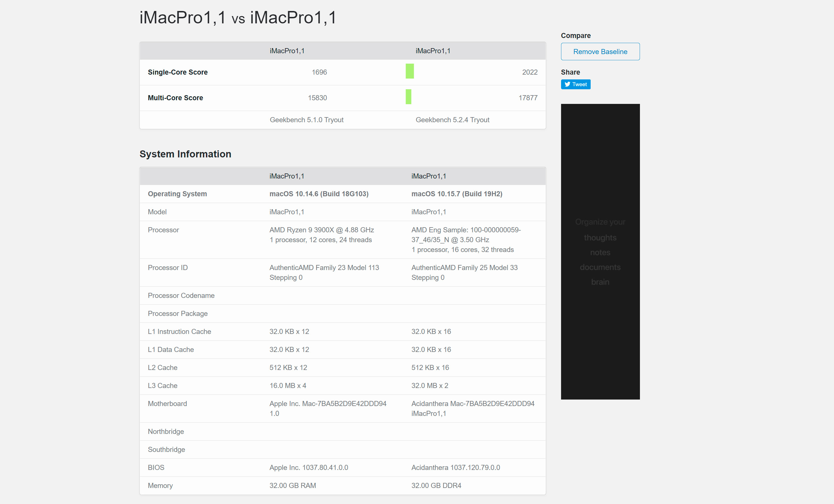Click the Tweet share button
834x504 pixels.
coord(575,84)
